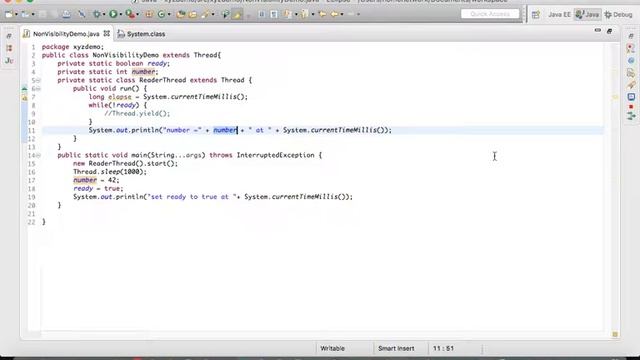Click the New Java Class icon

click(x=162, y=14)
